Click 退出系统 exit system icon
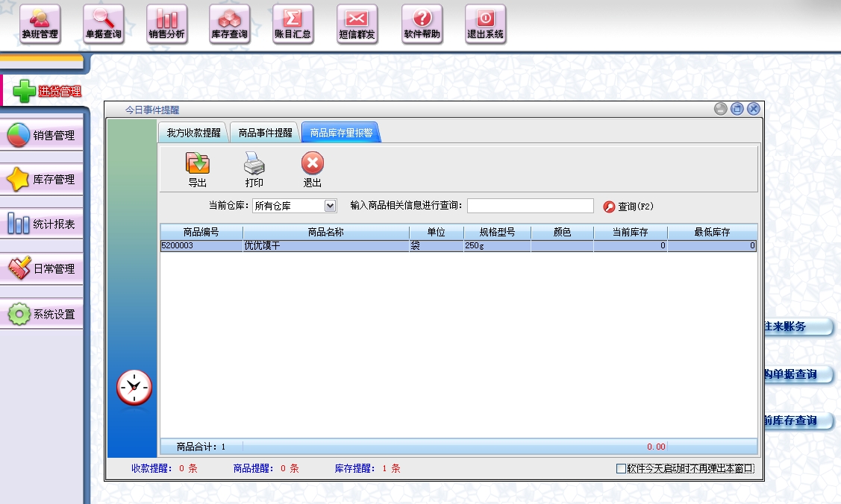The width and height of the screenshot is (841, 504). click(485, 23)
